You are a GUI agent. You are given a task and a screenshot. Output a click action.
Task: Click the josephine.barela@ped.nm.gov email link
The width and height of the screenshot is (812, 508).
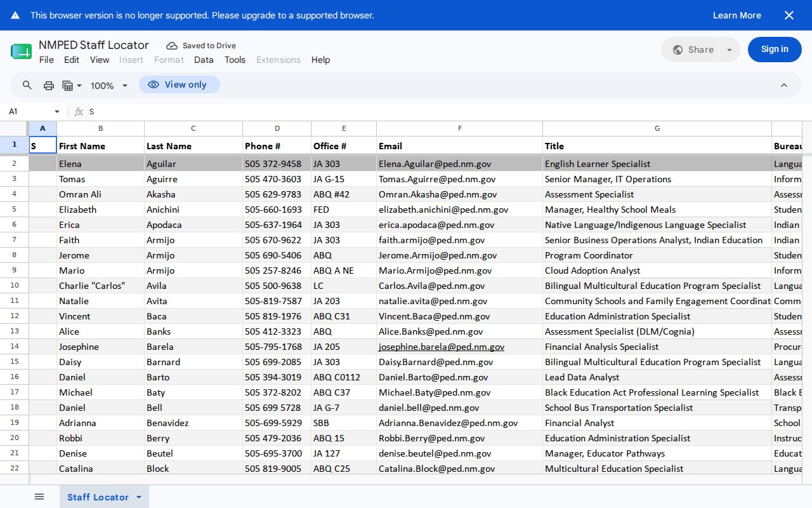tap(442, 347)
